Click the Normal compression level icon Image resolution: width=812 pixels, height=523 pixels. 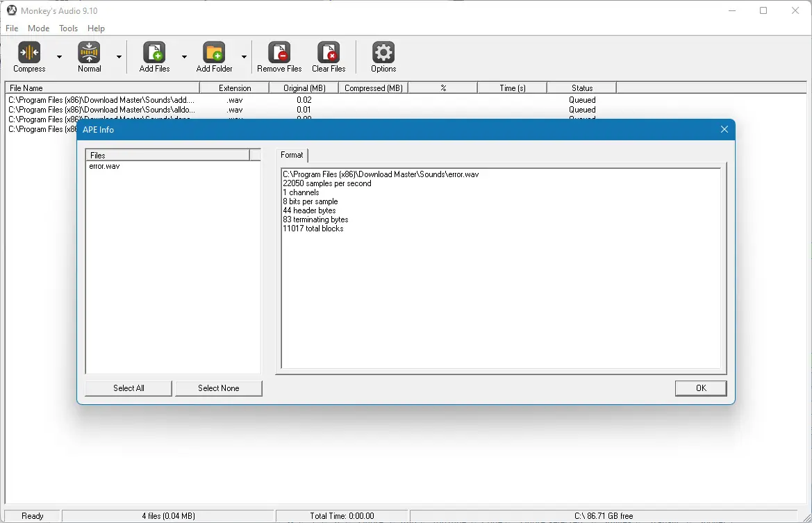[89, 52]
